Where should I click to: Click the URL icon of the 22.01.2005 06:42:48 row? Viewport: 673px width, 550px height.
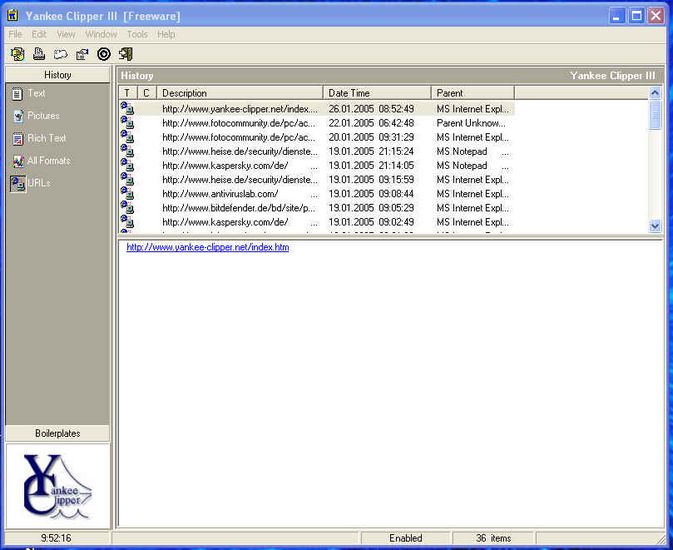127,122
